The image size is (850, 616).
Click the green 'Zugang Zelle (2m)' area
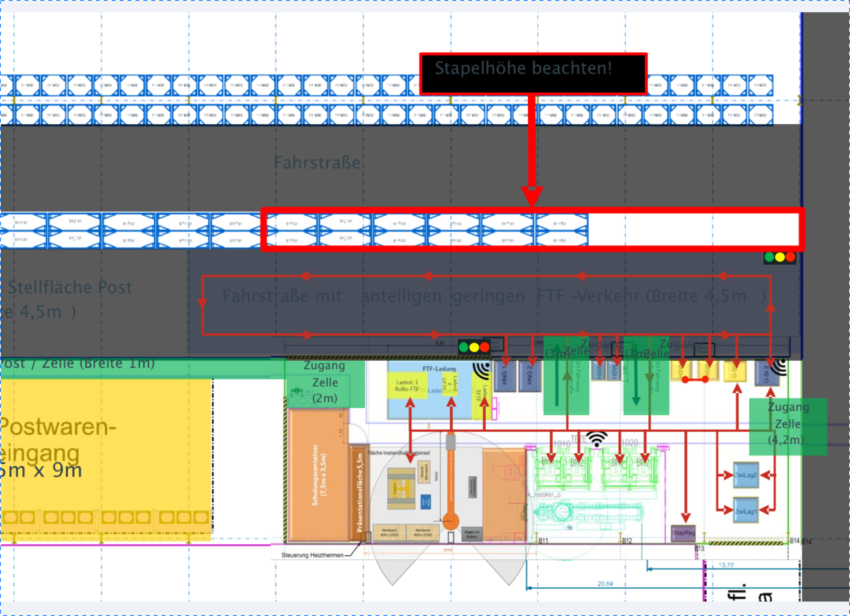(325, 382)
